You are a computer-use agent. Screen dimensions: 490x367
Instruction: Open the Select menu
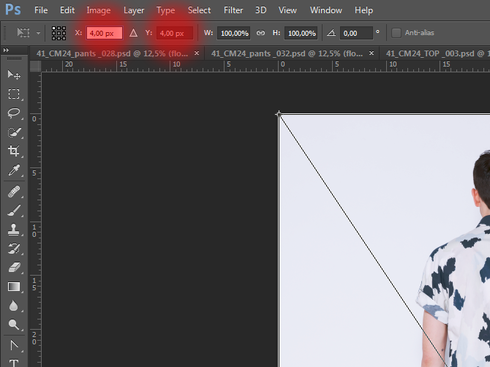point(199,10)
